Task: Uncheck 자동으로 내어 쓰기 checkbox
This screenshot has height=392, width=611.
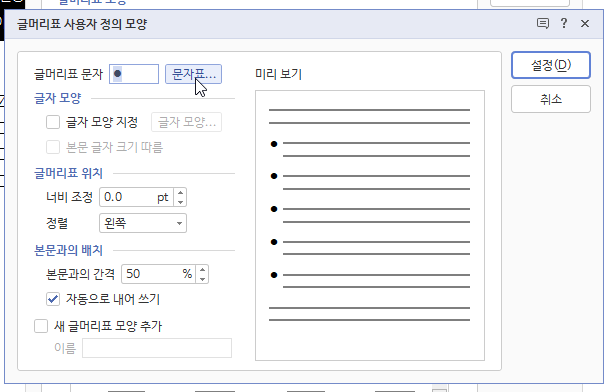Action: pyautogui.click(x=53, y=299)
